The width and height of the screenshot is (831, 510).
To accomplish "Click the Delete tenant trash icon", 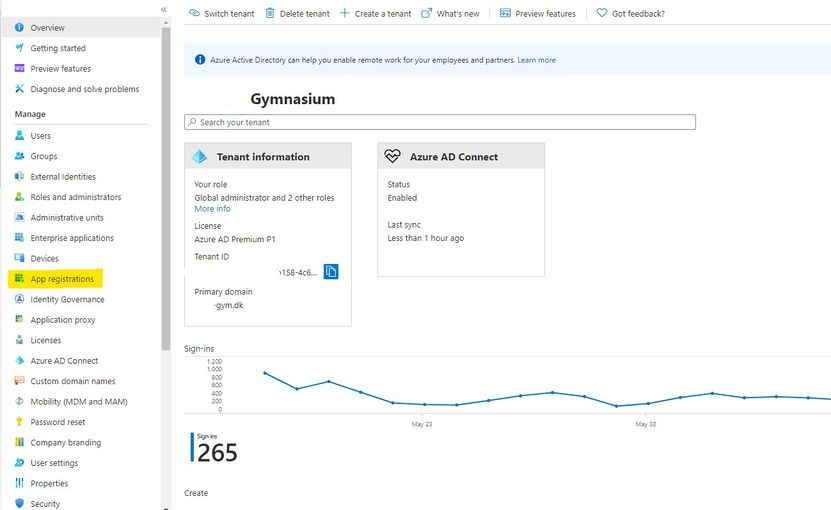I will click(x=272, y=14).
